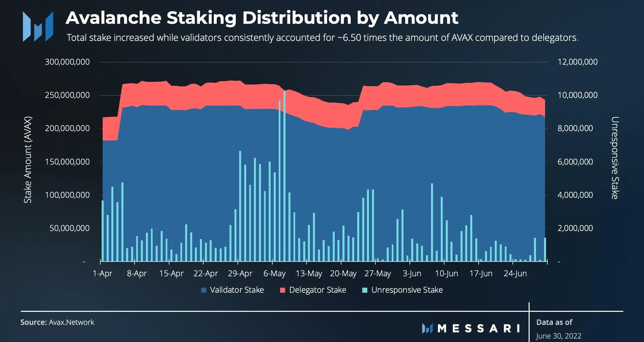Click the 24-Jun date axis label
Screen dimensions: 644x342
tap(515, 274)
